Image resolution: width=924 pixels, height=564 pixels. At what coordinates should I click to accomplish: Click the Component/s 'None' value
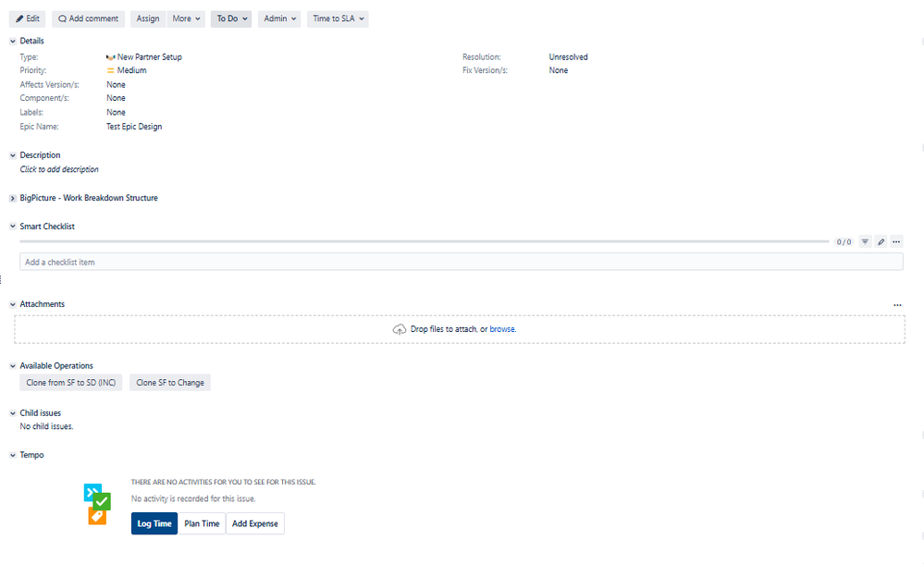(x=117, y=98)
